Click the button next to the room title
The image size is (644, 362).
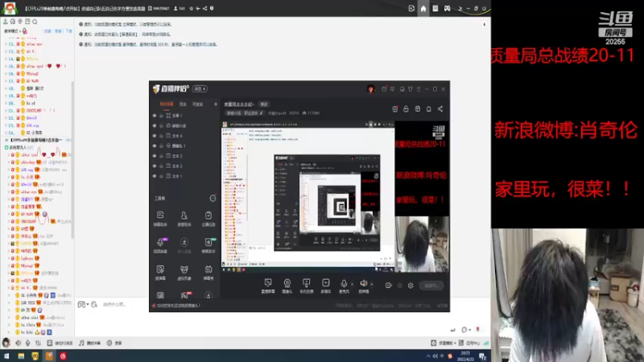click(x=264, y=105)
